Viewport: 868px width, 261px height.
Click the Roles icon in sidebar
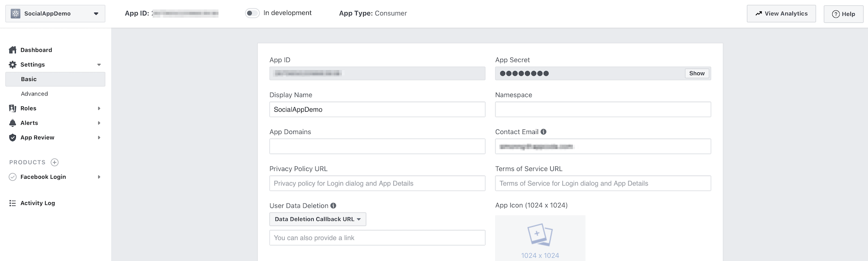tap(13, 109)
